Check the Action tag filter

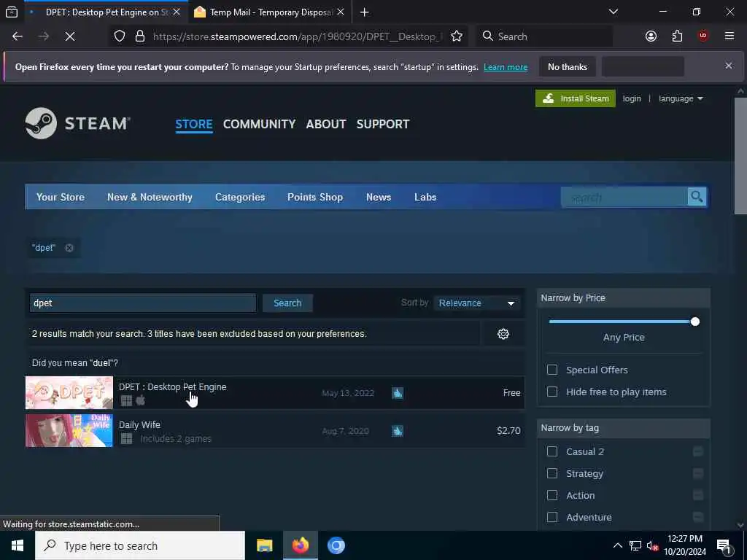click(x=552, y=495)
